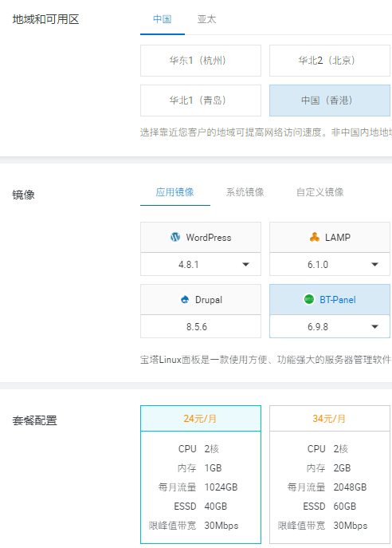The image size is (392, 548).
Task: Choose the Drupal application image
Action: (x=201, y=299)
